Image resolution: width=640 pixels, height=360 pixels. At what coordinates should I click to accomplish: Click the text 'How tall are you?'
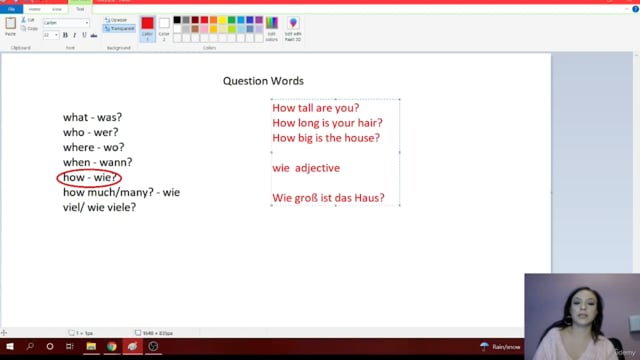(x=316, y=108)
